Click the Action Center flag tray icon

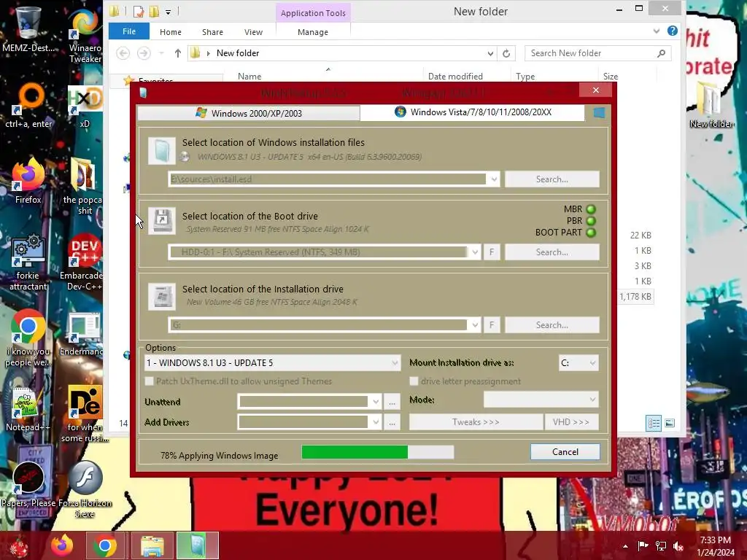tap(643, 546)
